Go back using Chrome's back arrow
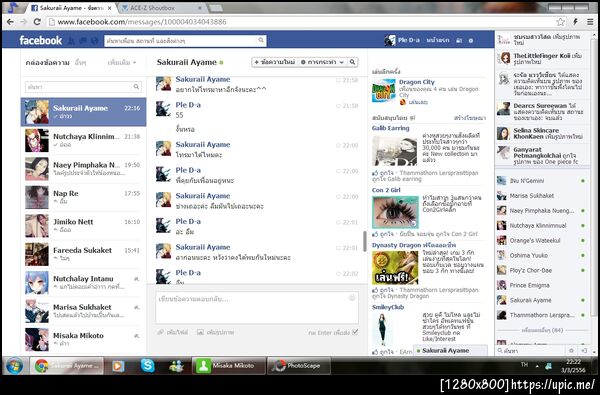This screenshot has width=600, height=395. 10,22
